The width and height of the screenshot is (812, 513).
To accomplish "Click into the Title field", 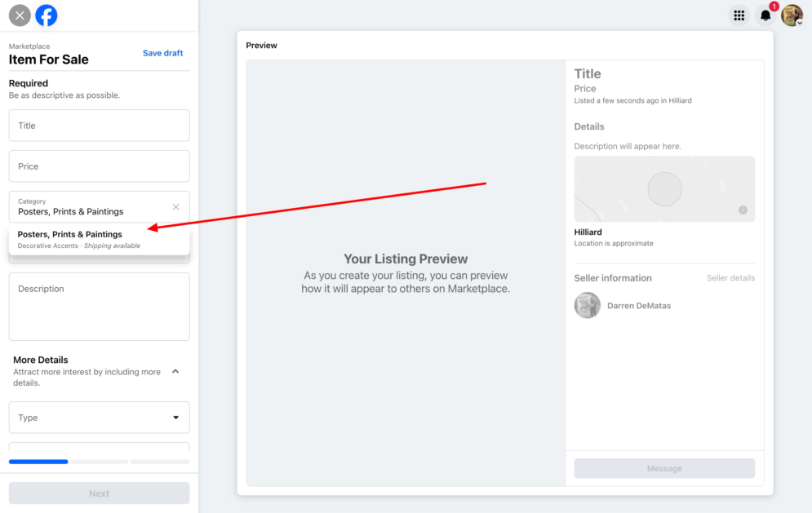I will coord(99,126).
